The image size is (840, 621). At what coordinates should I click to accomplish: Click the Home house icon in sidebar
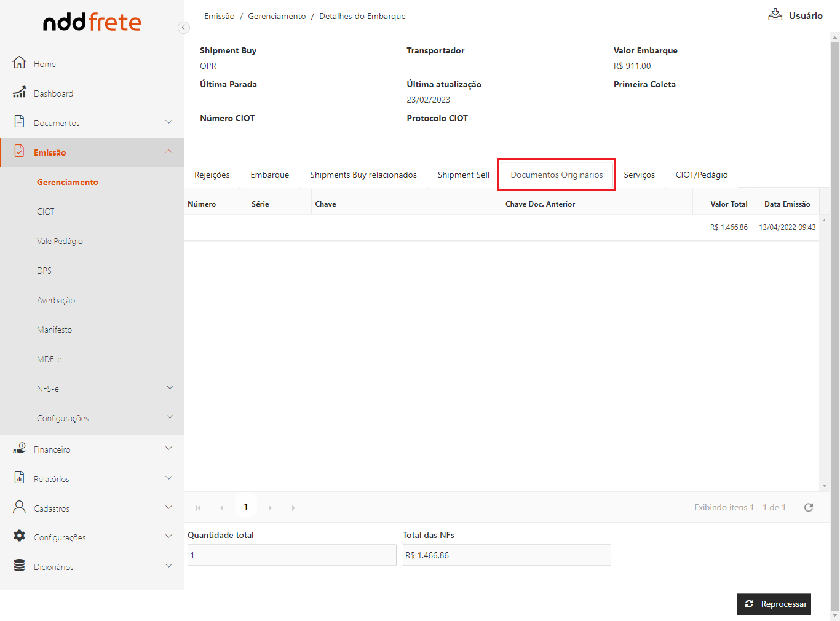20,63
